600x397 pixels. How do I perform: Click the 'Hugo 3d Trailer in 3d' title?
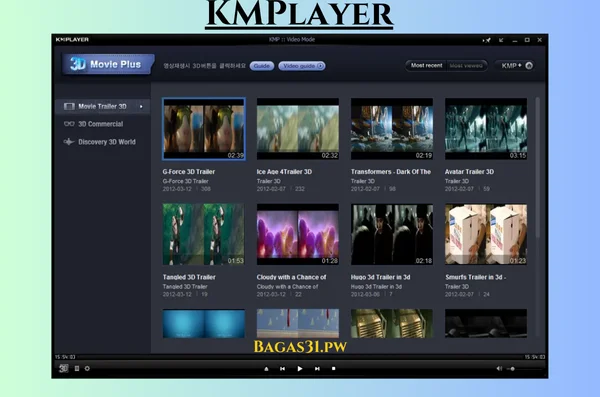coord(380,277)
